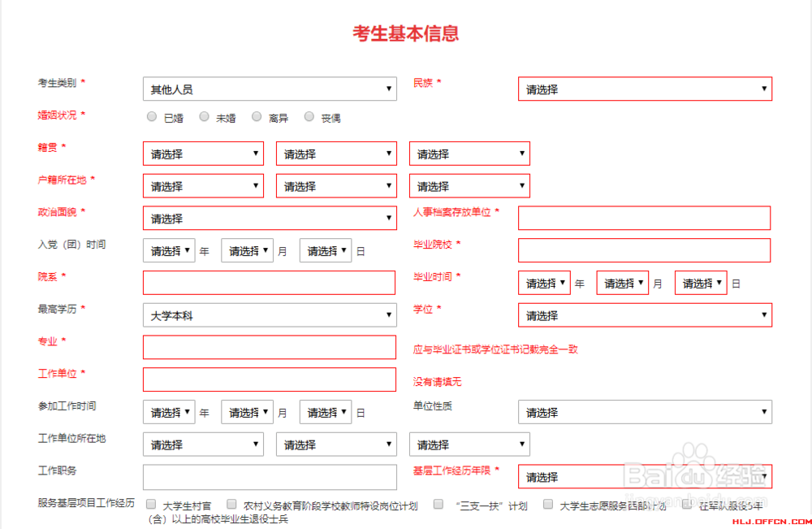Open the 户籍所在地 first dropdown
The width and height of the screenshot is (812, 529).
[x=203, y=185]
